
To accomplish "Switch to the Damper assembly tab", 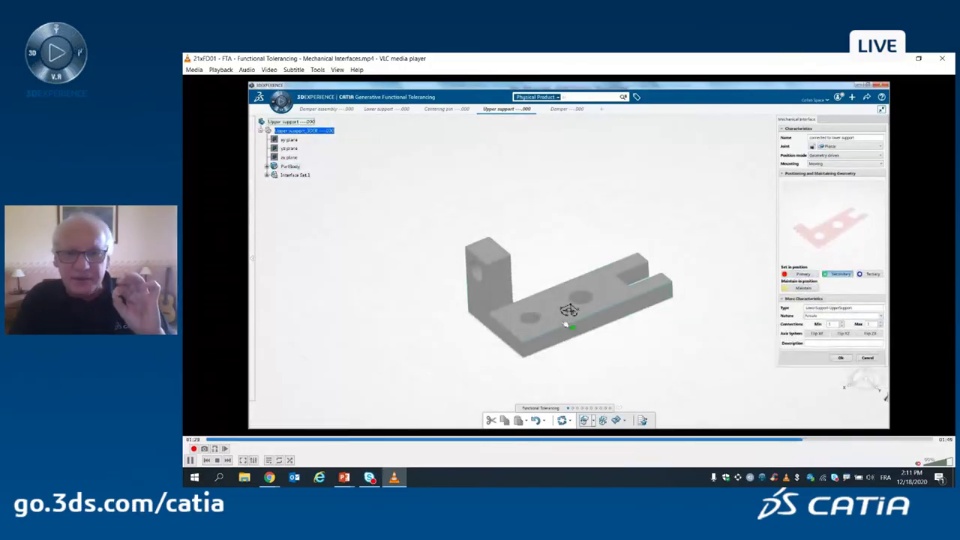I will tap(326, 109).
